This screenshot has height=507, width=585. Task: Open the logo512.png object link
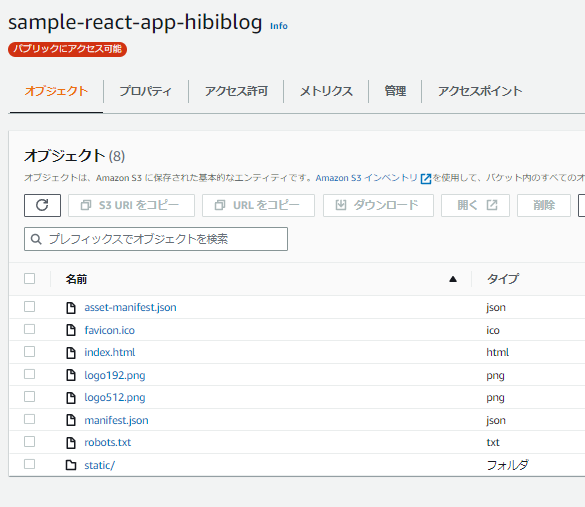click(x=115, y=398)
